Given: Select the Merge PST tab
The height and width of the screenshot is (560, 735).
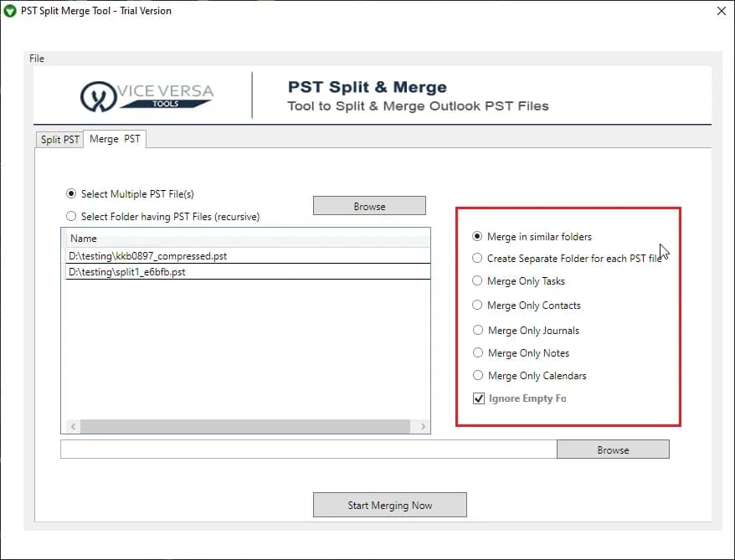Looking at the screenshot, I should (x=115, y=139).
